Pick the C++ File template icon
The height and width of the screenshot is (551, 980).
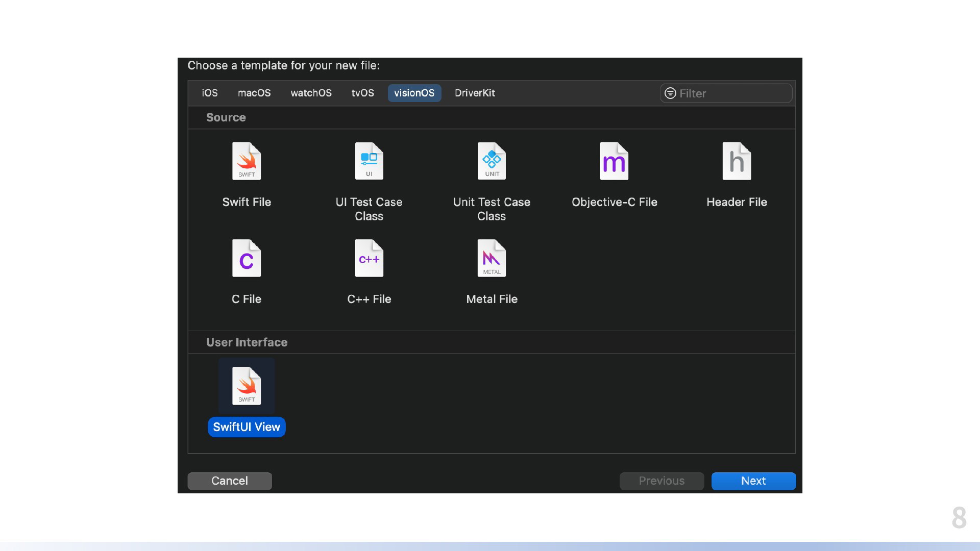coord(369,258)
